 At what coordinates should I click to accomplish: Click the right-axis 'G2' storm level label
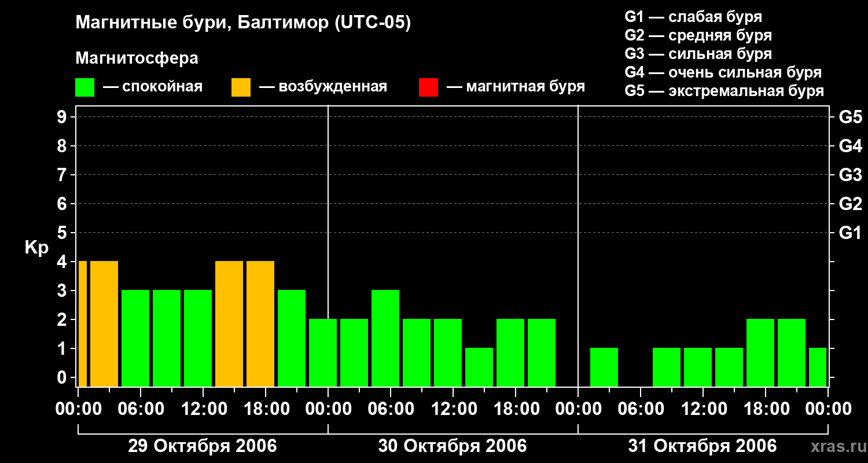pos(850,204)
